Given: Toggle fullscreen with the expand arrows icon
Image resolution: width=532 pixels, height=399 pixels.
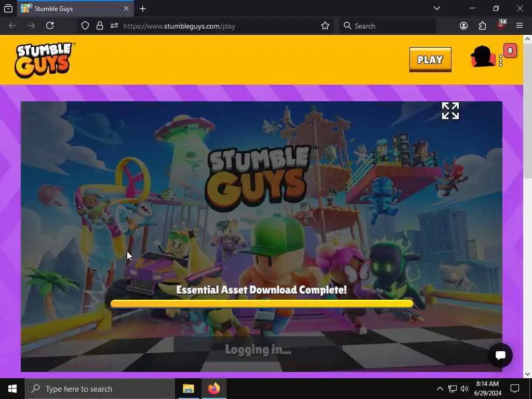Looking at the screenshot, I should tap(450, 111).
